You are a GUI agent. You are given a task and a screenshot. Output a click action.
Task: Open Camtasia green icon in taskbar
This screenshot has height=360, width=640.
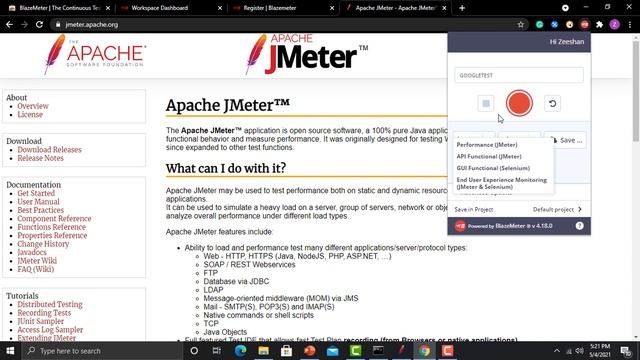point(355,351)
